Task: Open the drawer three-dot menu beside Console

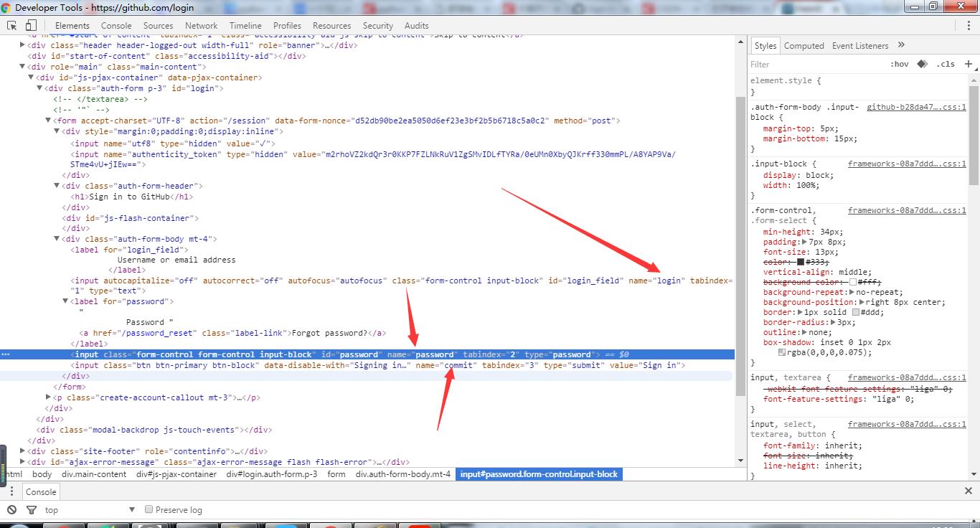Action: 11,491
